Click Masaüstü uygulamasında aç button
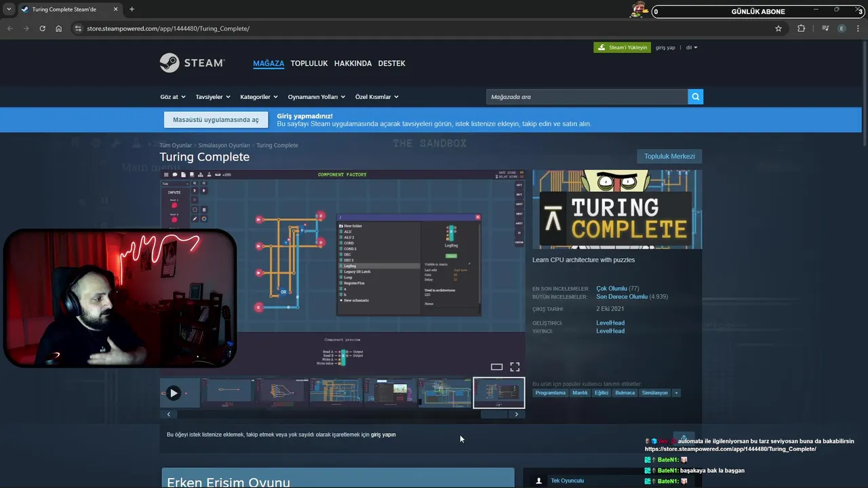Screen dimensions: 868x488 [x=216, y=120]
